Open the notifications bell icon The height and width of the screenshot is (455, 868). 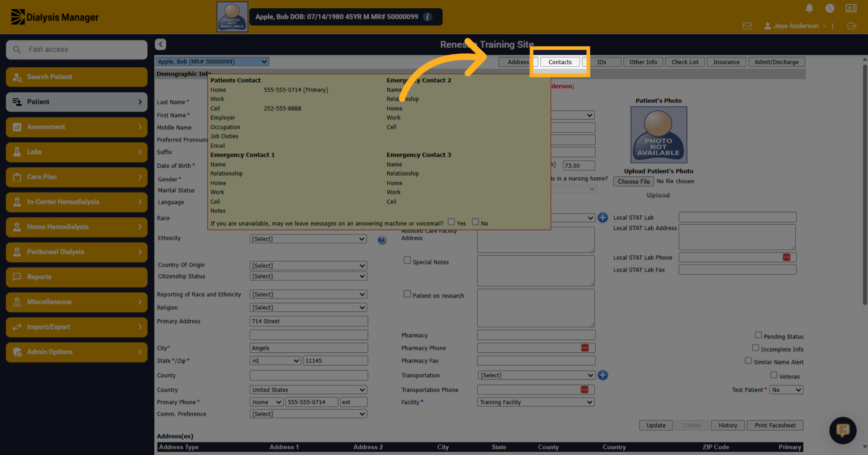pyautogui.click(x=809, y=8)
